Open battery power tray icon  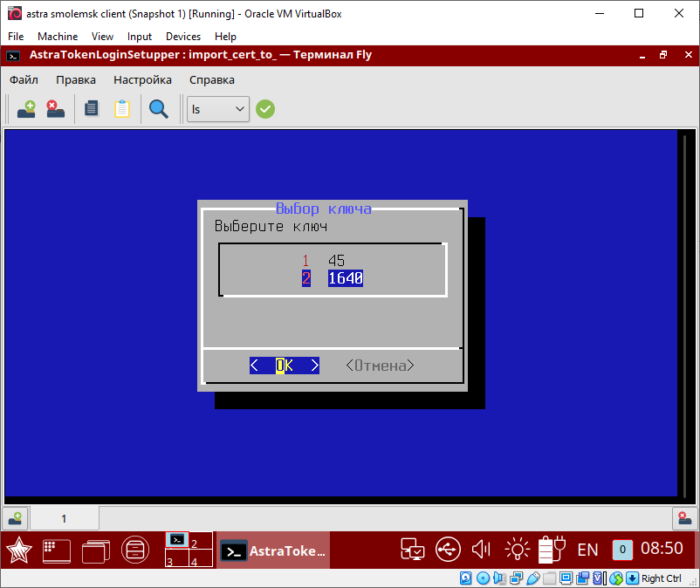(552, 550)
